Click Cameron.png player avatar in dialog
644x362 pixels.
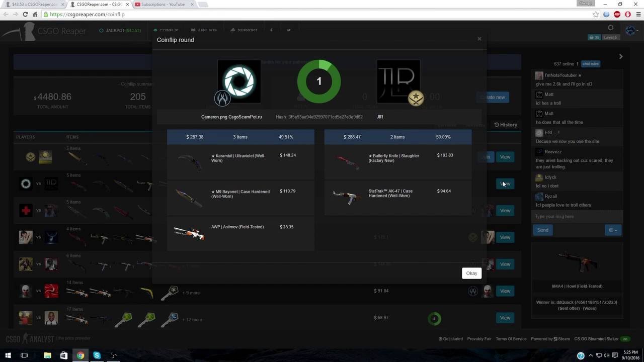click(x=239, y=81)
